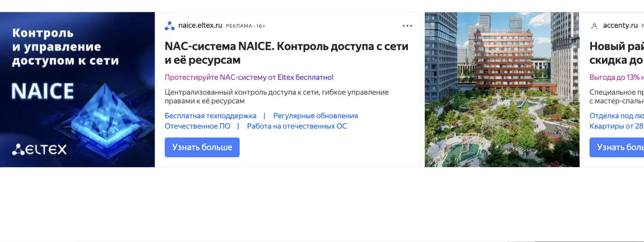Viewport: 644px width, 242px height.
Task: Open 'Бесплатная техподдержка' quick link
Action: click(x=210, y=116)
